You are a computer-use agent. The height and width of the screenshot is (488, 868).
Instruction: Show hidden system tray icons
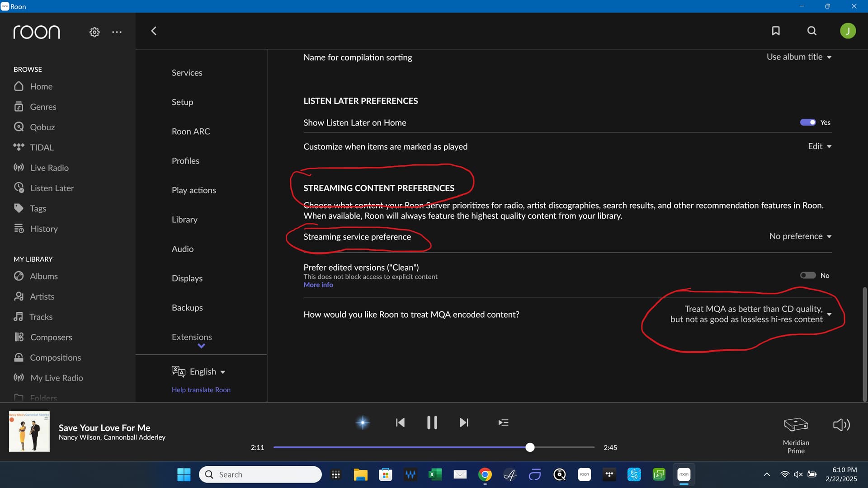click(767, 474)
